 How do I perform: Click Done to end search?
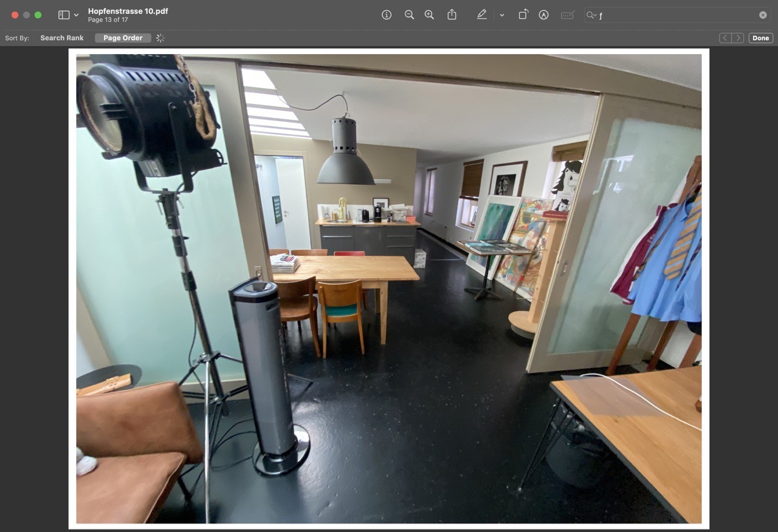click(760, 38)
